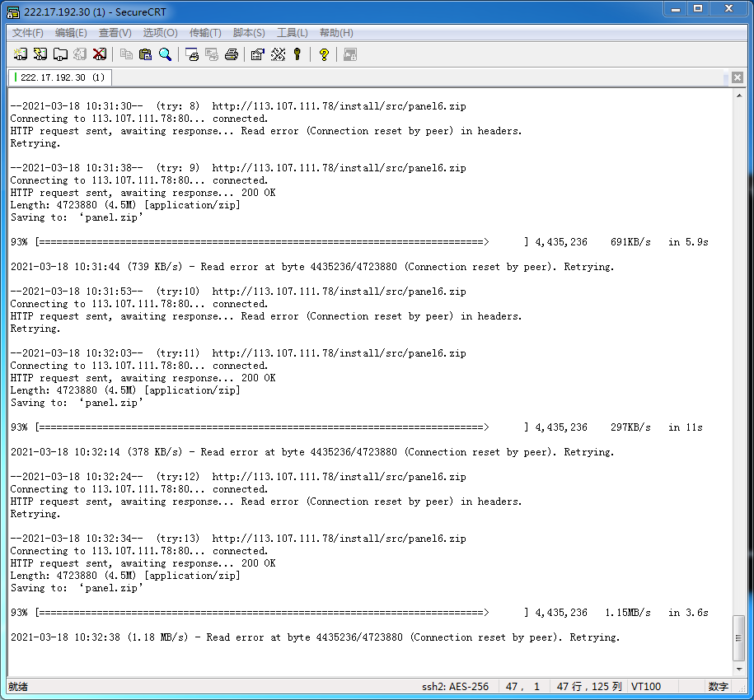Click the Find magnifying glass icon

(x=165, y=54)
